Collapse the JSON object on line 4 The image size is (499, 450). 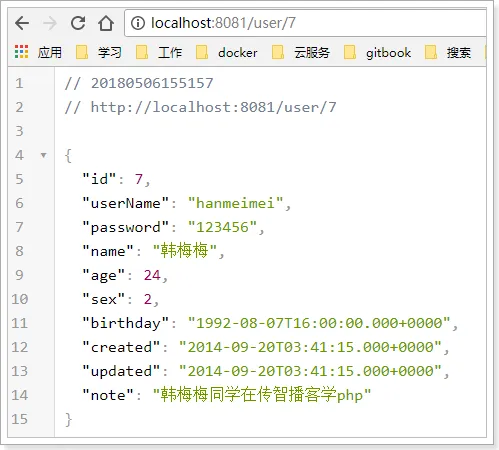point(43,155)
